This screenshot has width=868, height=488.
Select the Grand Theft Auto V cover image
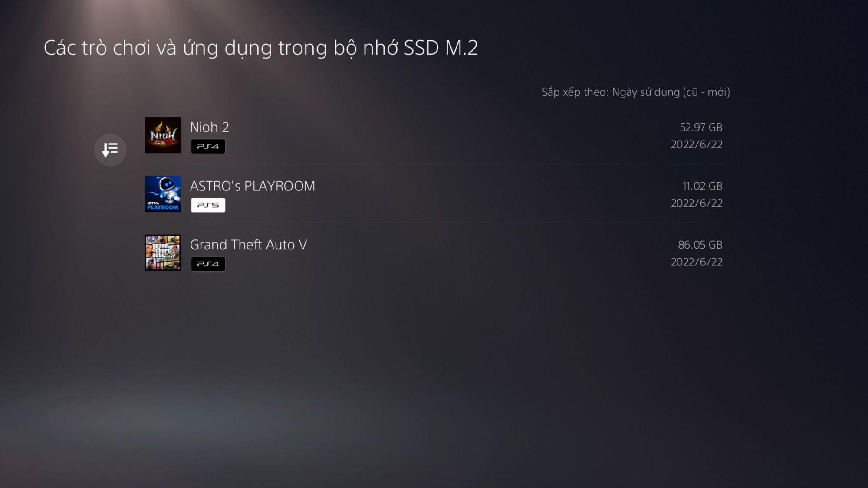163,252
